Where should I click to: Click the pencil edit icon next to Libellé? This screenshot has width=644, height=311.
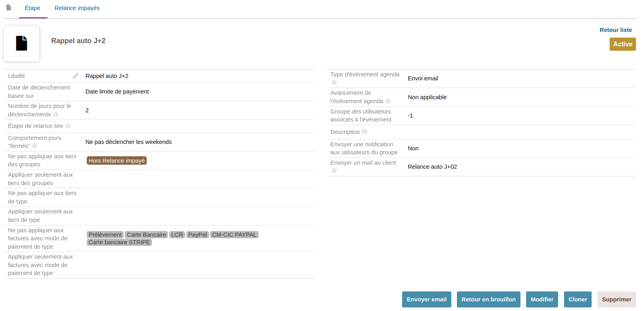76,76
